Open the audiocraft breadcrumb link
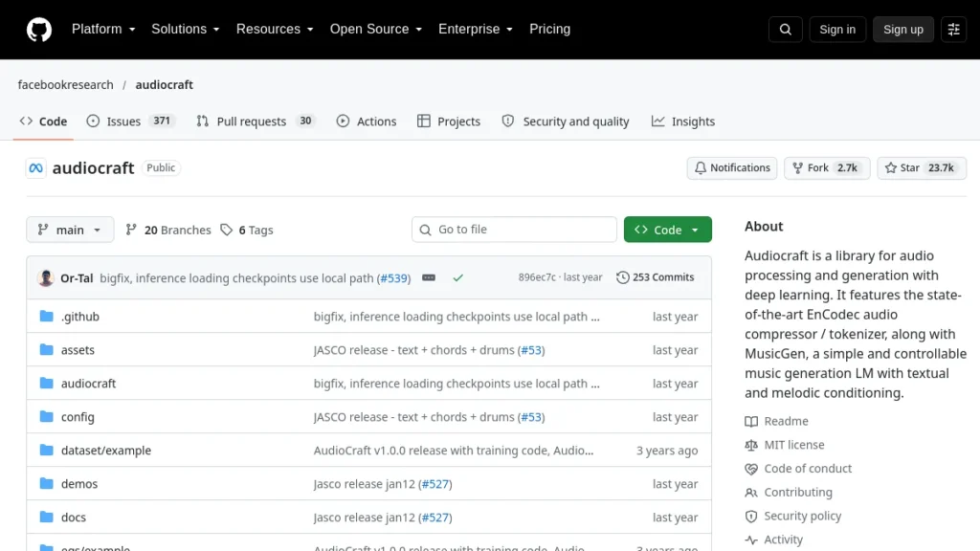Screen dimensions: 980x551 point(165,84)
